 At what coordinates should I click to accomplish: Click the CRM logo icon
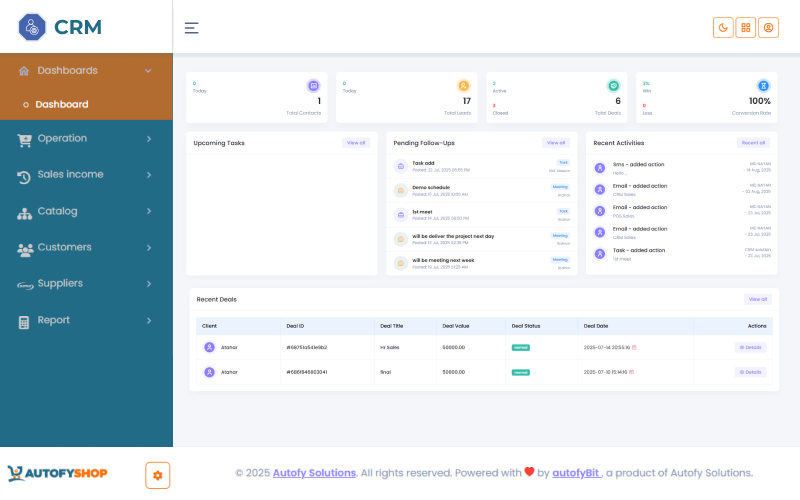[x=32, y=27]
